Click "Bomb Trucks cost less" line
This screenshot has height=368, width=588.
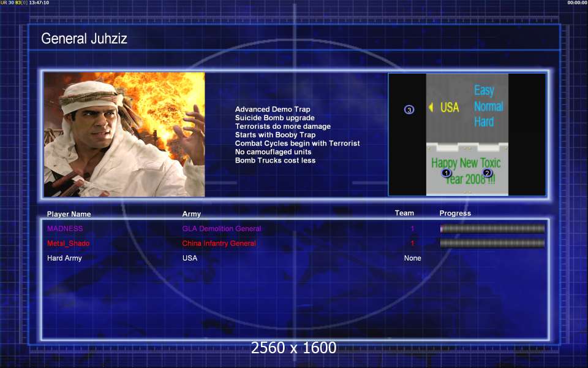275,160
